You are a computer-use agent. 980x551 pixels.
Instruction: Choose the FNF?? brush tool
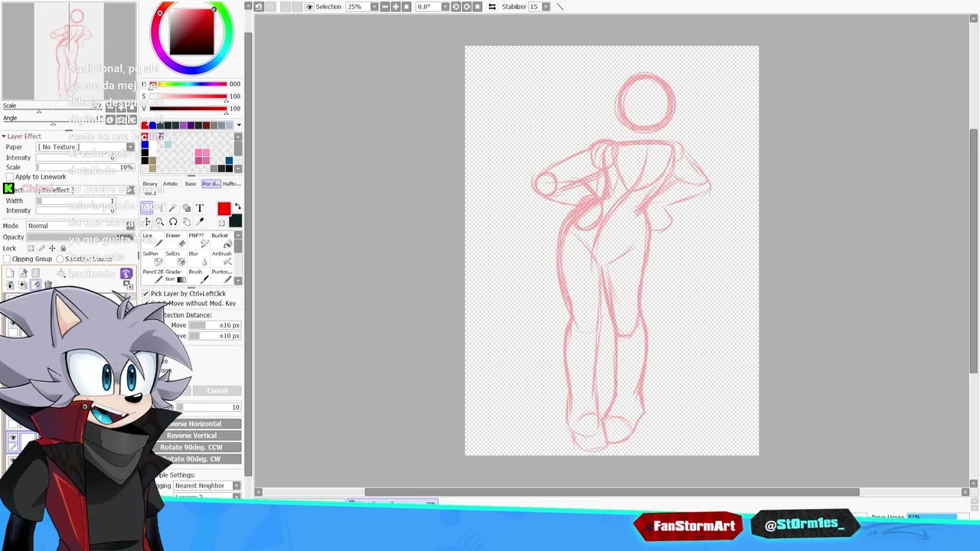point(198,240)
